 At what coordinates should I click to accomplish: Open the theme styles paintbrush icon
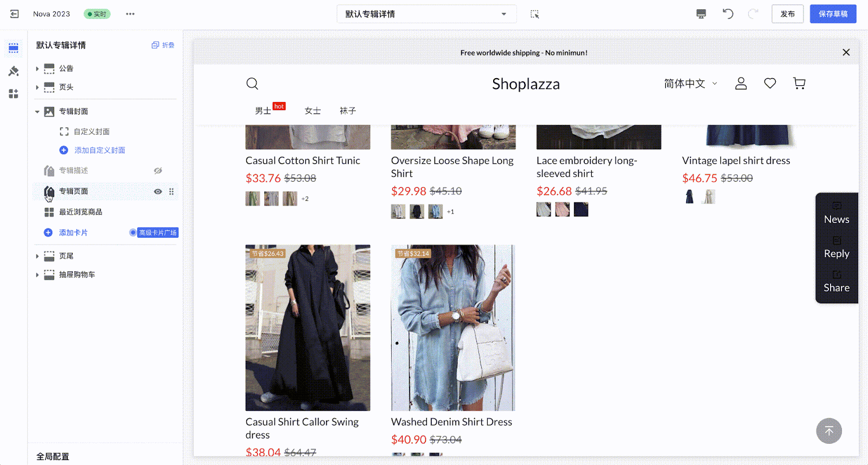(14, 71)
